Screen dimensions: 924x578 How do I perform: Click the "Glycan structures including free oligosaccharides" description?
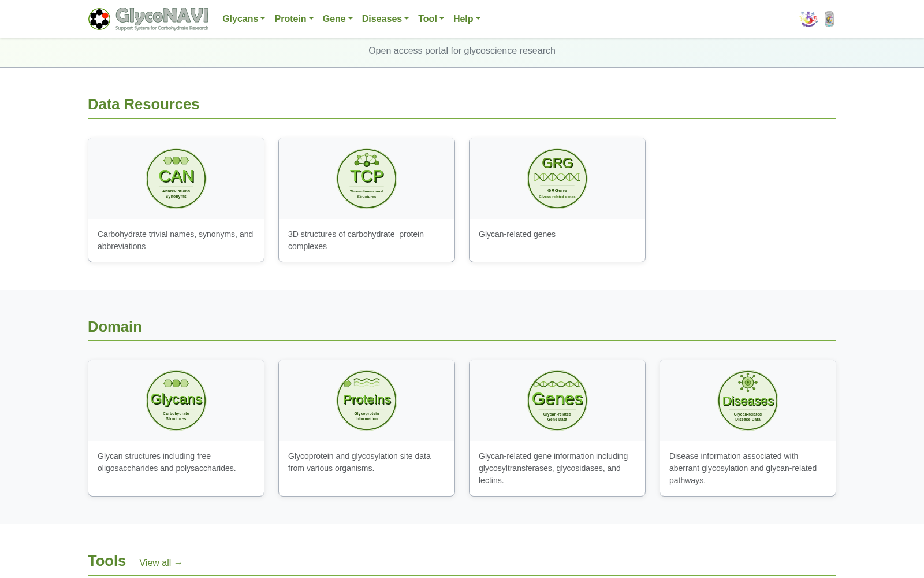pos(167,462)
